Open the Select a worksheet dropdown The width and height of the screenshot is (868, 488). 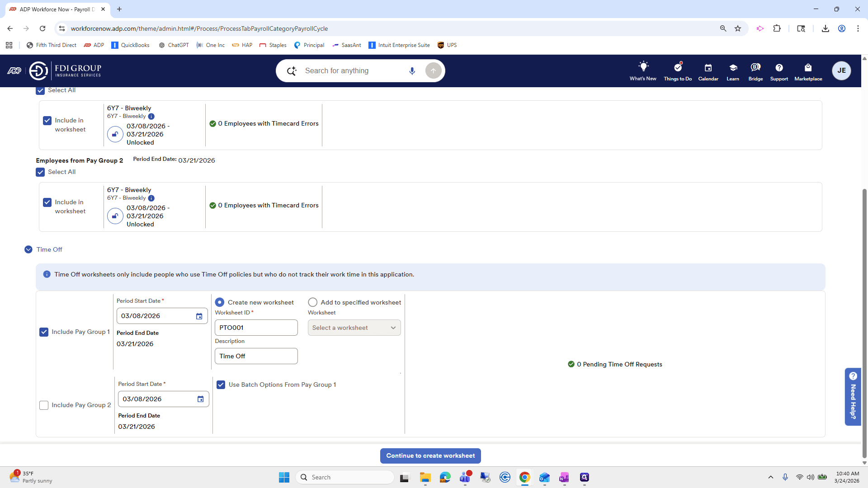click(354, 328)
